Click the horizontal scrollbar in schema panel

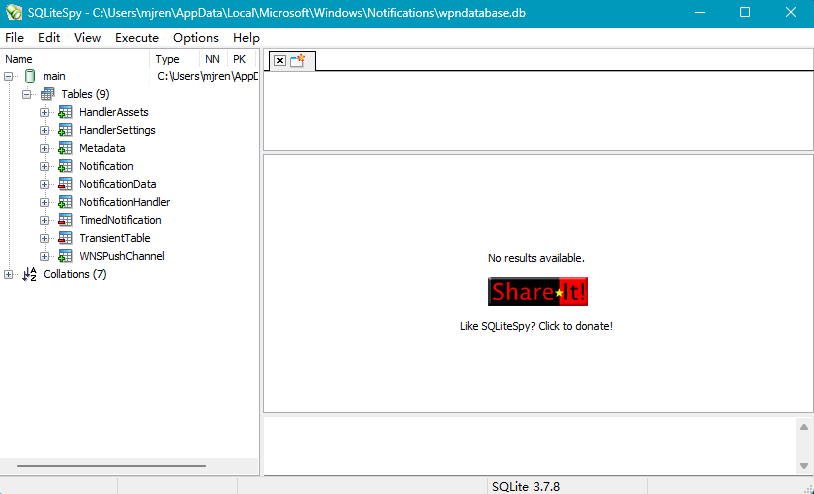(110, 466)
